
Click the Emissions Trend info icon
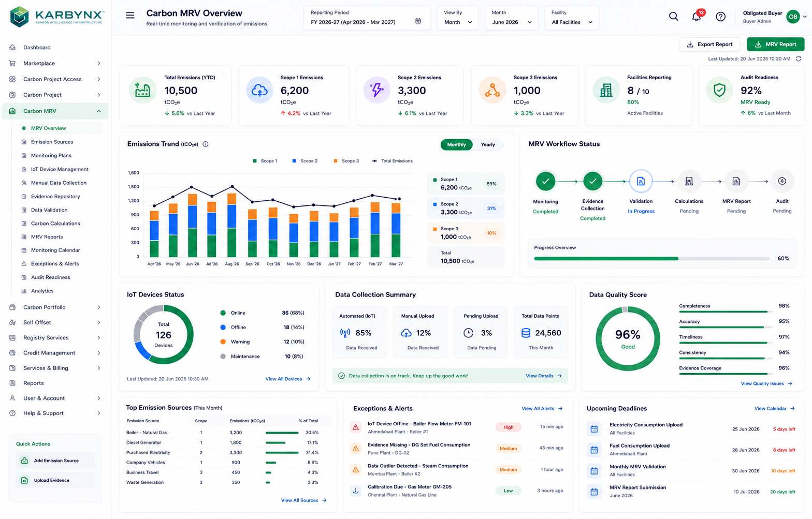206,144
